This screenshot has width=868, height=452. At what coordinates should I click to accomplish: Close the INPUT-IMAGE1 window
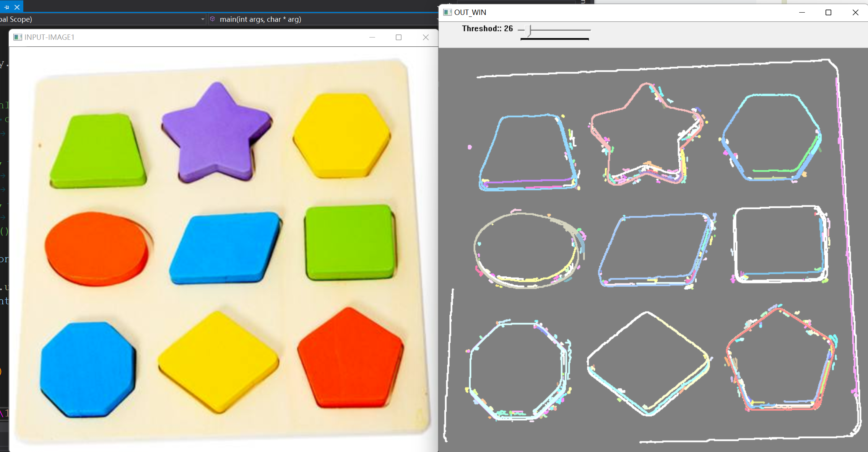[426, 37]
